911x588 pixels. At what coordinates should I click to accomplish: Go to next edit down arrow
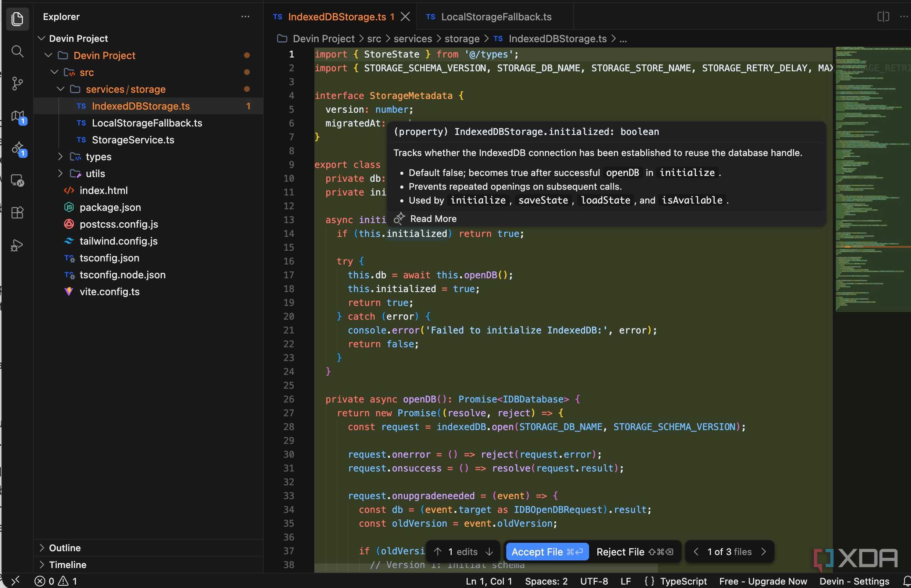[x=489, y=552]
